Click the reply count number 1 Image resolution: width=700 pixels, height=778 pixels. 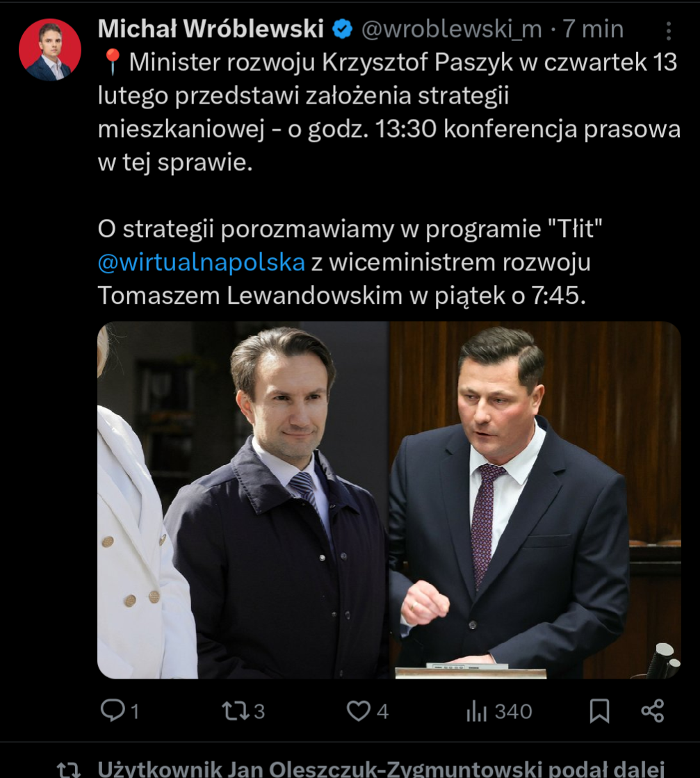[x=134, y=711]
